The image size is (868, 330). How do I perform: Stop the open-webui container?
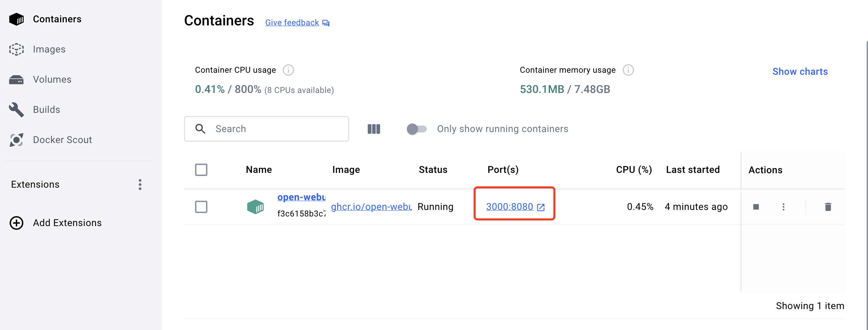click(756, 207)
